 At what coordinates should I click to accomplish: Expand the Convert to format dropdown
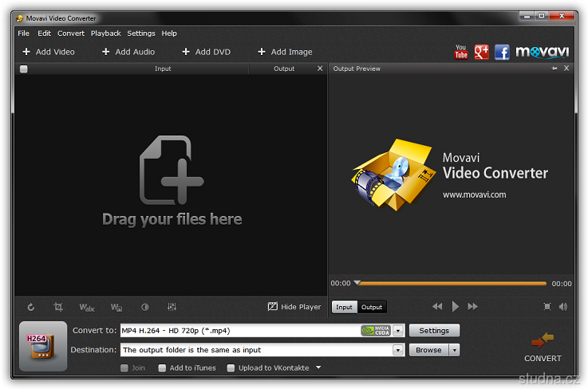click(398, 330)
